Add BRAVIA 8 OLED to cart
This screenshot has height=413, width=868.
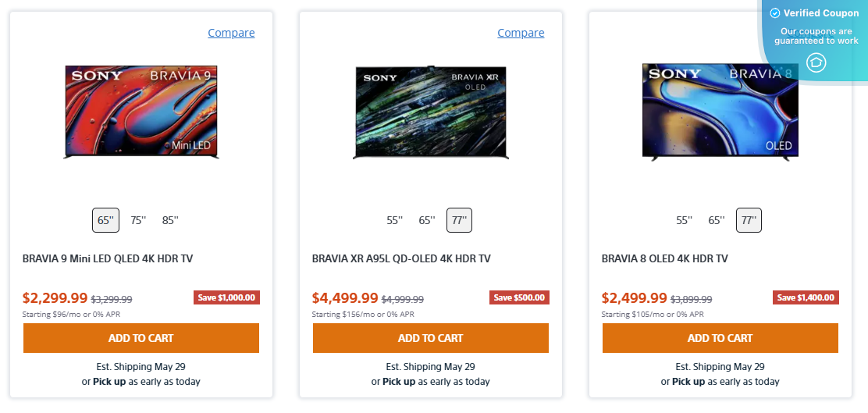click(x=720, y=338)
